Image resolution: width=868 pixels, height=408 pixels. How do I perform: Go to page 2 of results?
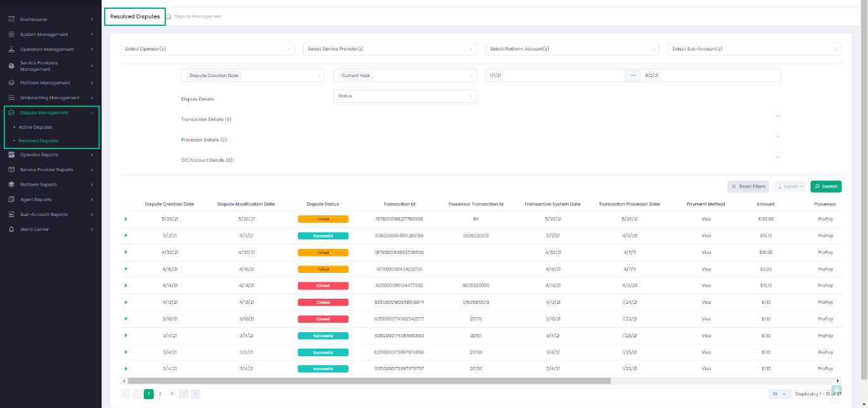point(160,393)
